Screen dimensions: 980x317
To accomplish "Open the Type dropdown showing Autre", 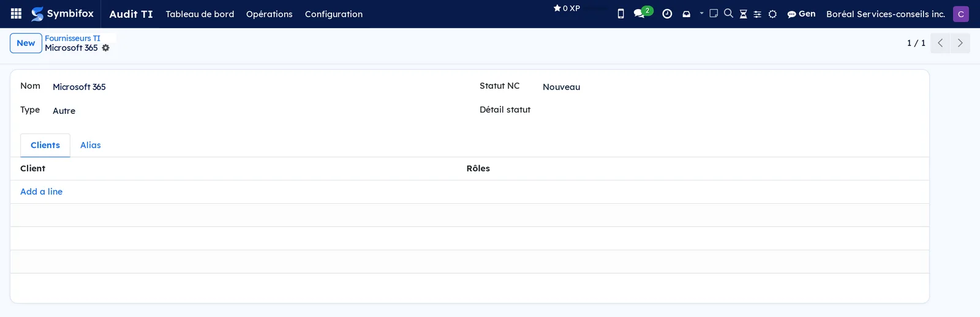I will [257, 111].
